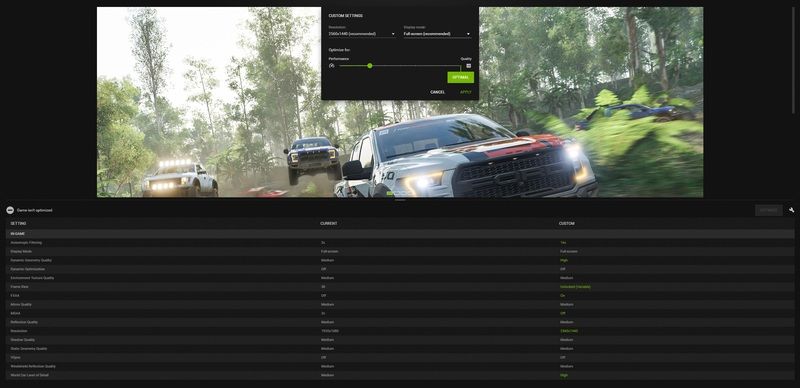The height and width of the screenshot is (388, 800).
Task: Click the SETTING column header
Action: 18,224
